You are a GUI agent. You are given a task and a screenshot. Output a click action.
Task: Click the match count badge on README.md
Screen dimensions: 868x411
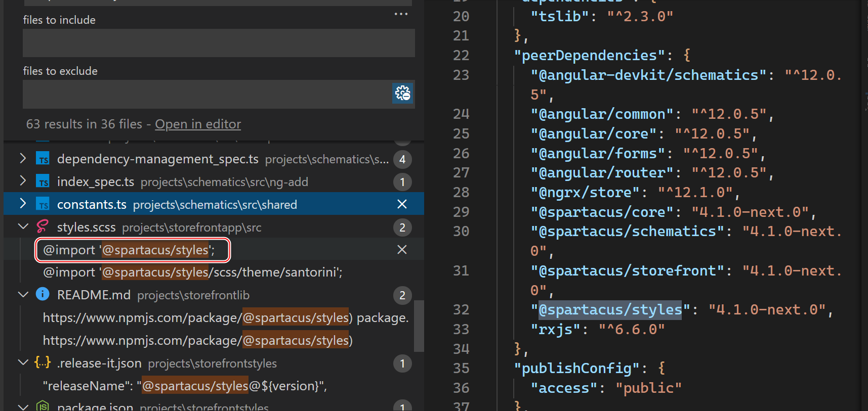(402, 295)
